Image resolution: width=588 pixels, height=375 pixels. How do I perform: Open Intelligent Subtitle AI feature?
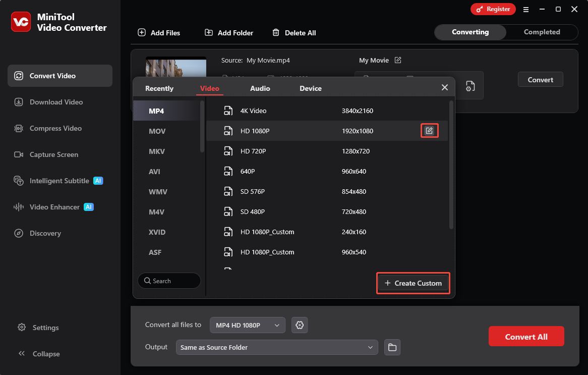pos(58,181)
